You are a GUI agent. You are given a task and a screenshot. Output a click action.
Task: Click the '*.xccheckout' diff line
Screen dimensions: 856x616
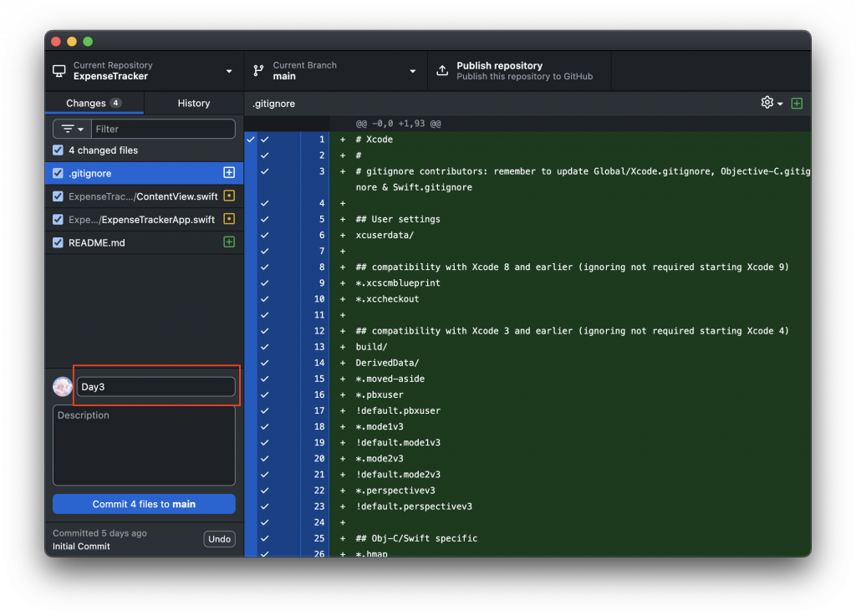388,299
